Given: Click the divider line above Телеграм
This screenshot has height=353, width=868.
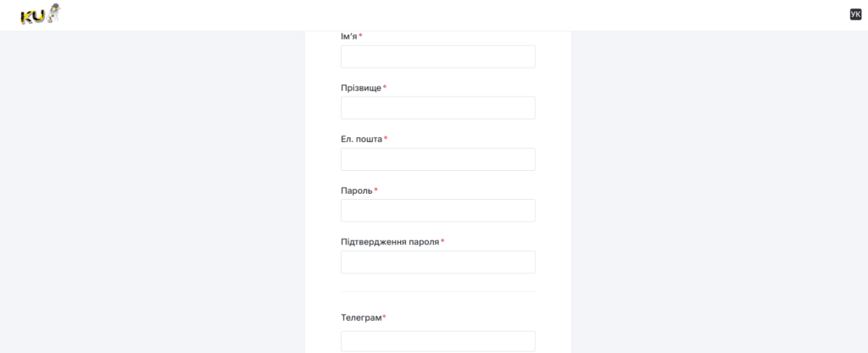Looking at the screenshot, I should click(x=438, y=291).
